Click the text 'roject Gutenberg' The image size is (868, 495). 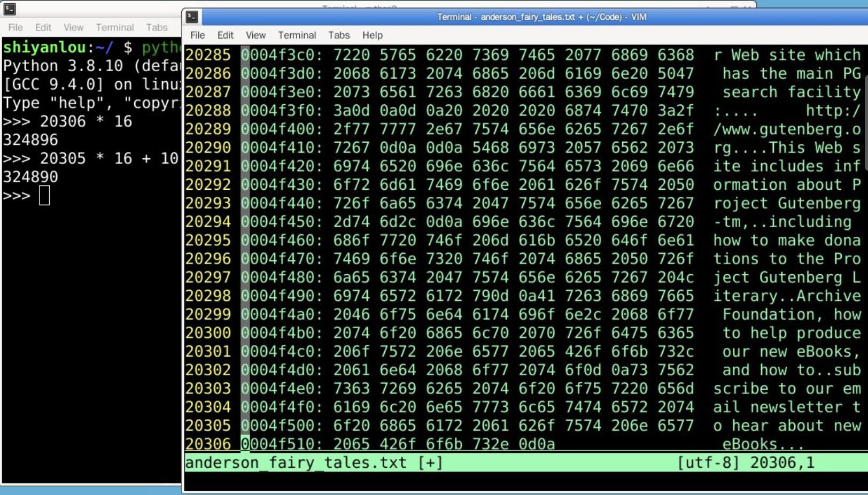pos(787,203)
